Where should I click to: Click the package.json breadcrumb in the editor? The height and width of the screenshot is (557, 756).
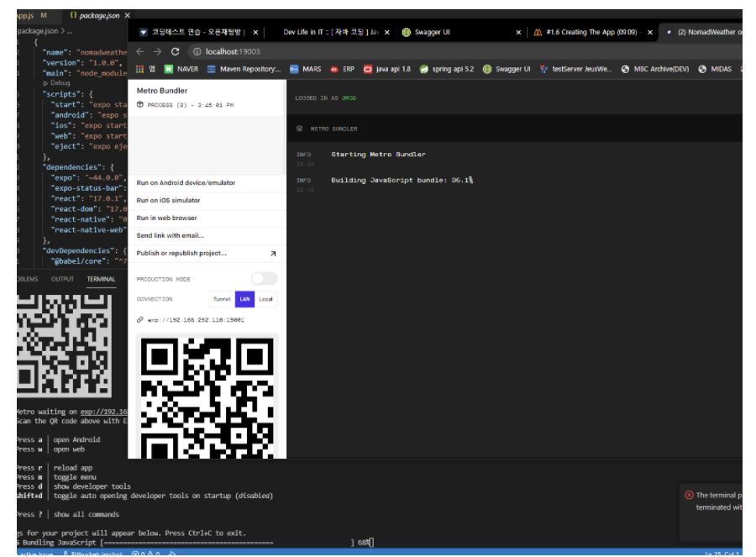[x=38, y=31]
